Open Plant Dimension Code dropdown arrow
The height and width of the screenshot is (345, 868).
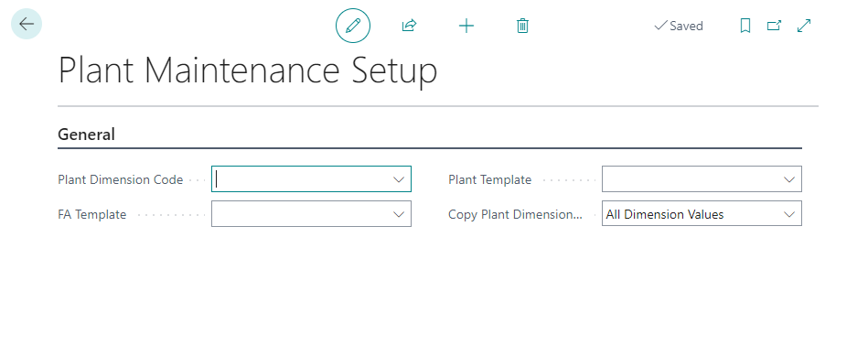[399, 179]
